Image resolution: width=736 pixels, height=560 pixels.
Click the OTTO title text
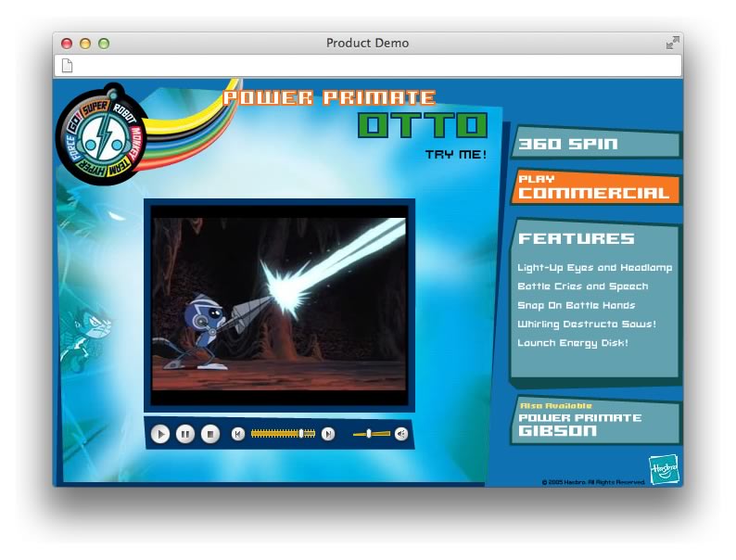click(423, 125)
